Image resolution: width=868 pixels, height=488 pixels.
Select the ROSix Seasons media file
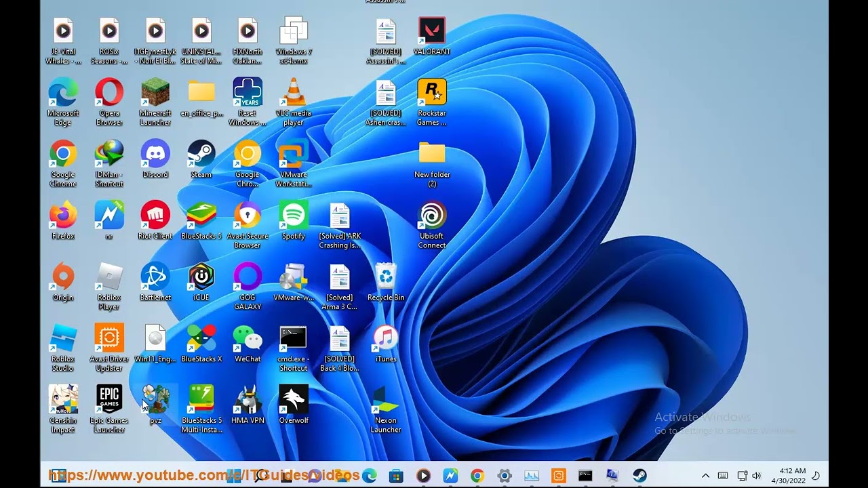tap(109, 41)
